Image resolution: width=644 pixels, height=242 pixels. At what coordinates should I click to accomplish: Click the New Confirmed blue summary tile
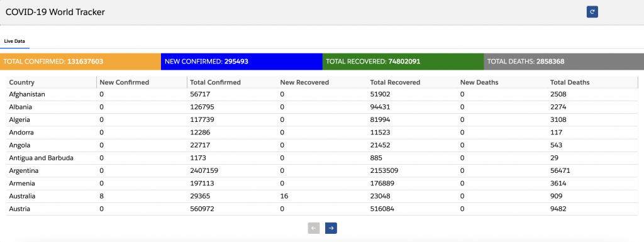pos(241,62)
